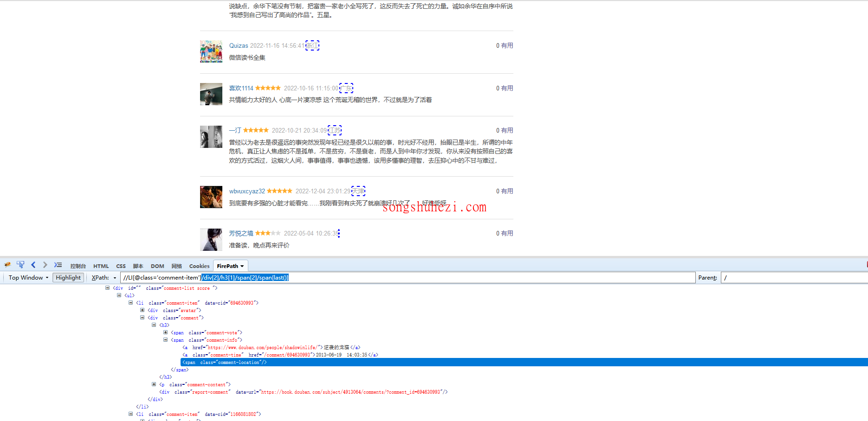Select the div report-comment row
868x421 pixels.
pos(304,392)
